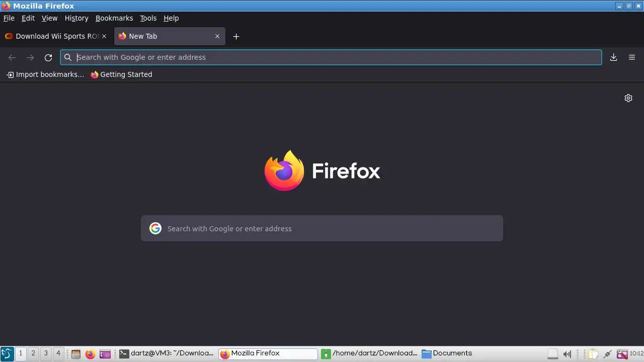Open the Firefox hamburger application menu
This screenshot has height=362, width=644.
(x=632, y=57)
